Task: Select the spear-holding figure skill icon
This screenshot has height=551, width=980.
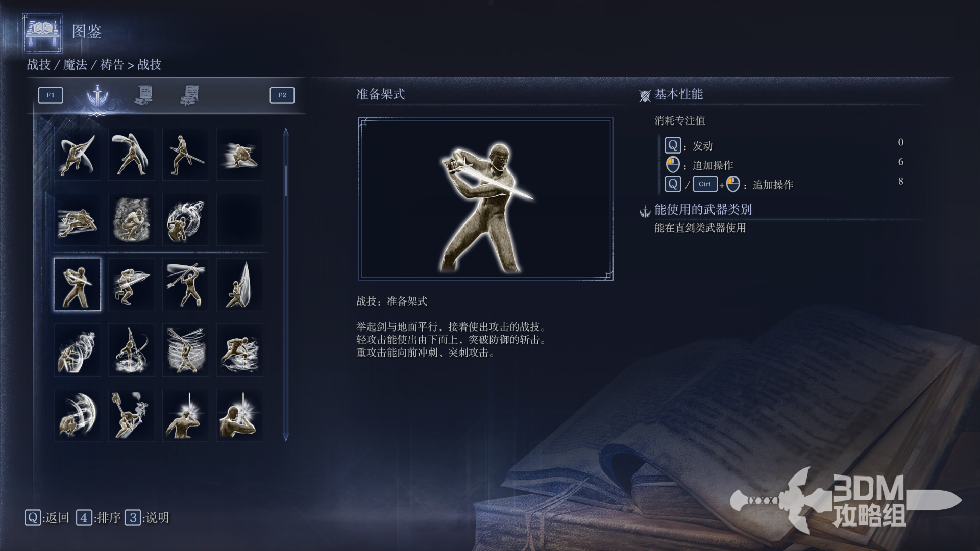Action: coord(186,154)
